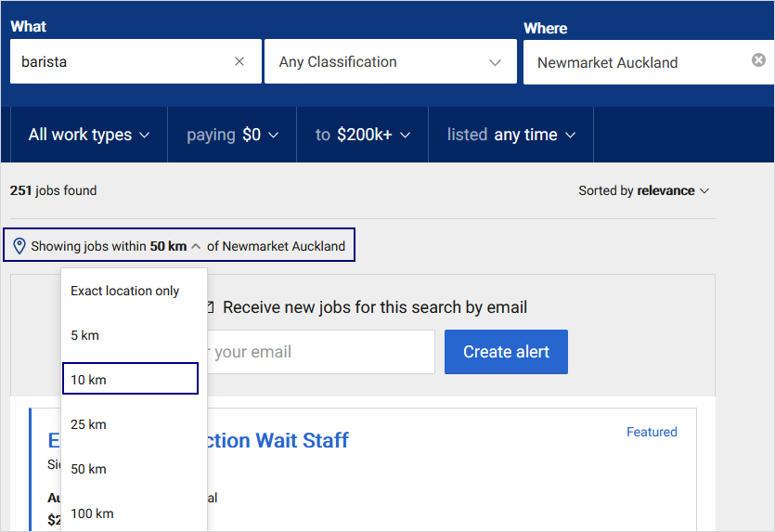Viewport: 775px width, 532px height.
Task: Click the location pin icon
Action: [x=19, y=246]
